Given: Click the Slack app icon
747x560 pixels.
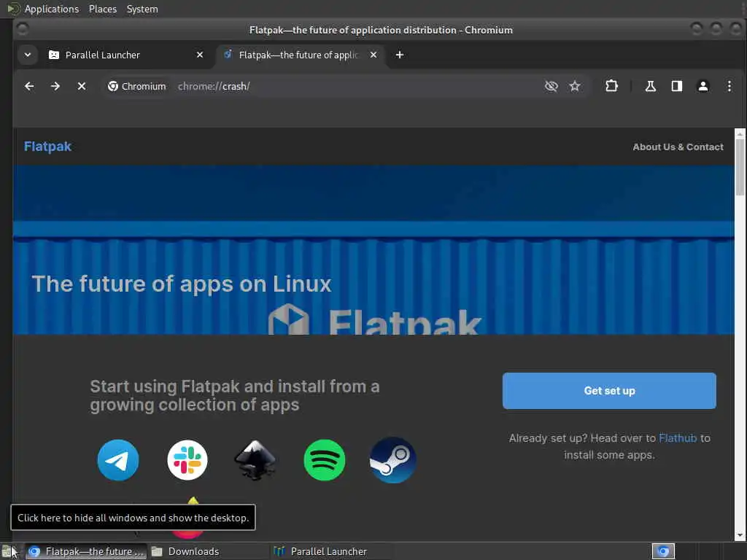Looking at the screenshot, I should [x=187, y=460].
